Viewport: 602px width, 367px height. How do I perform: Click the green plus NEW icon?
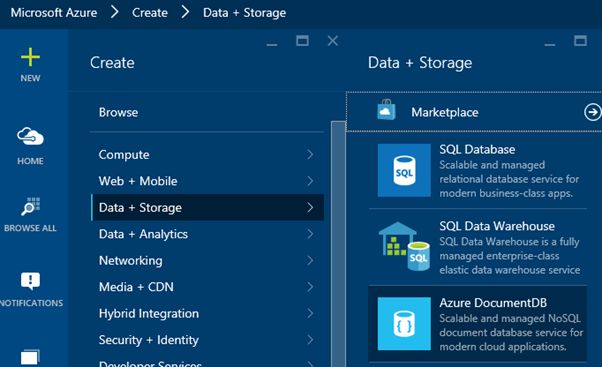pos(30,57)
